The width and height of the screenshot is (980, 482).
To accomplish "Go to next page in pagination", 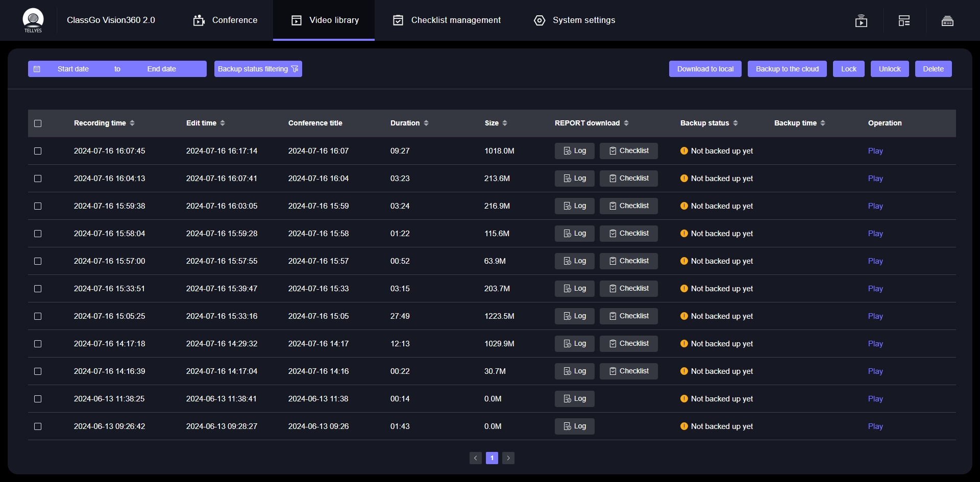I will pyautogui.click(x=508, y=458).
